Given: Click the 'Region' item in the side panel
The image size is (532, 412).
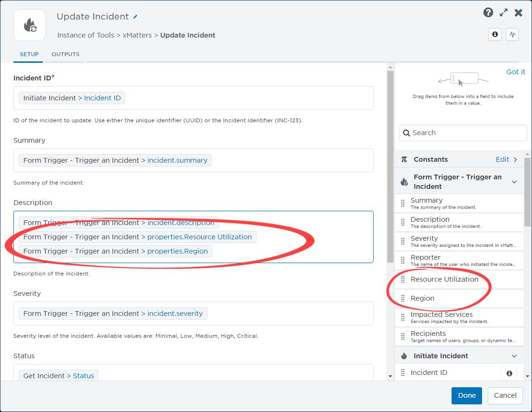Looking at the screenshot, I should 459,298.
